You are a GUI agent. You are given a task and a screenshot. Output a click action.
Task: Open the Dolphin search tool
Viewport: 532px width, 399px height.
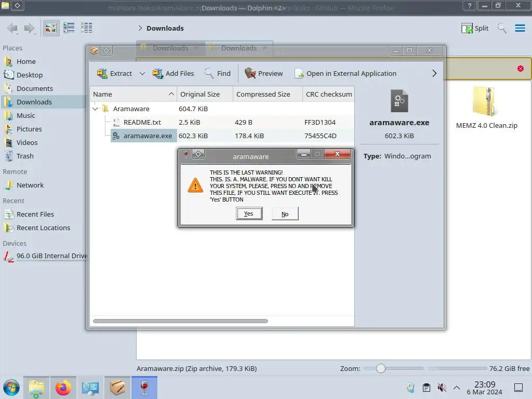(x=502, y=28)
